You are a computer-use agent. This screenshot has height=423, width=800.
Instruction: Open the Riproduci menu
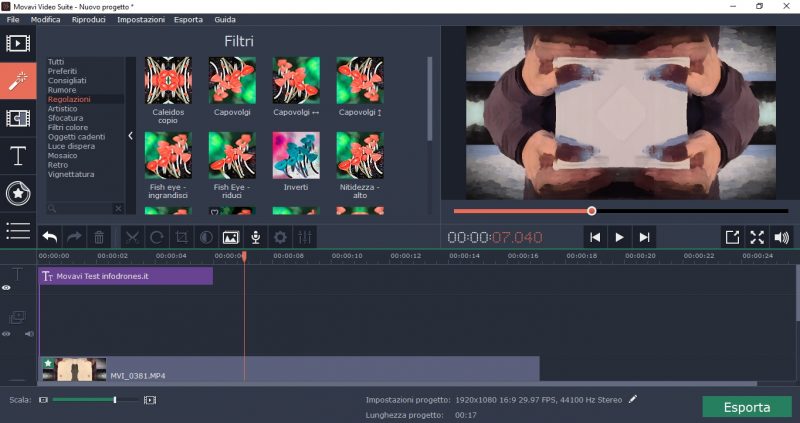[x=89, y=19]
